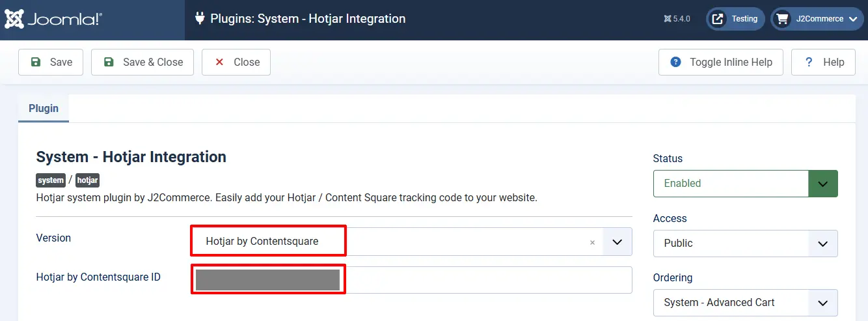
Task: Open the Access dropdown showing Public
Action: point(745,244)
